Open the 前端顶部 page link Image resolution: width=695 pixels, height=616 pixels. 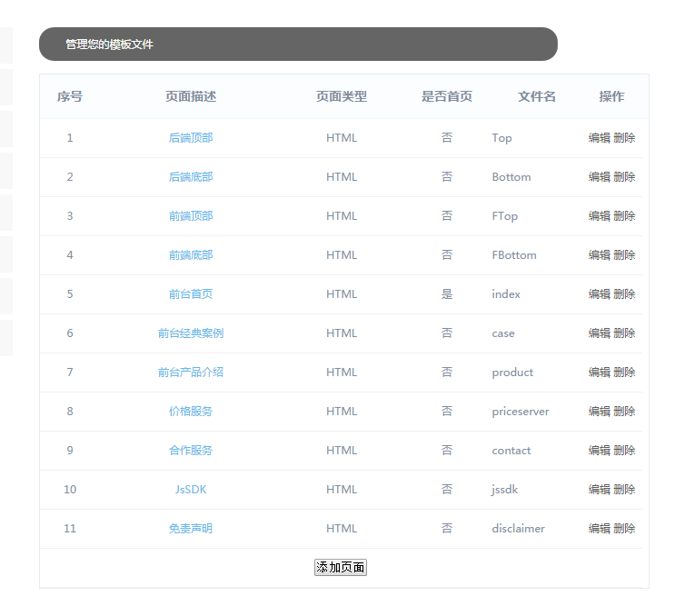tap(191, 216)
